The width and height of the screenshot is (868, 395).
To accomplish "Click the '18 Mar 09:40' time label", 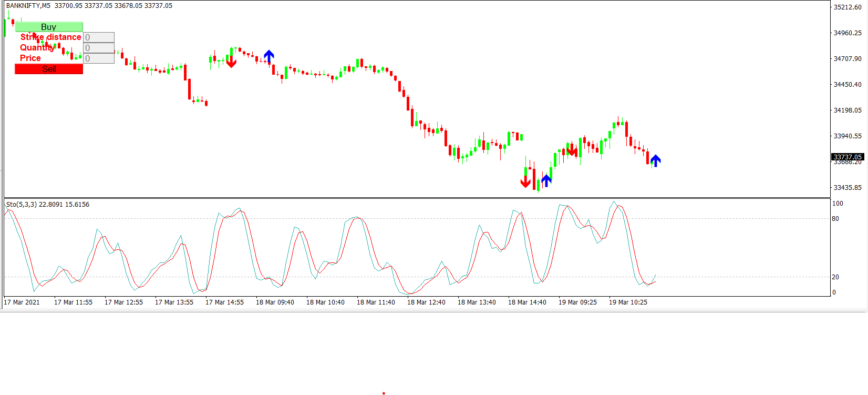I will pyautogui.click(x=275, y=302).
